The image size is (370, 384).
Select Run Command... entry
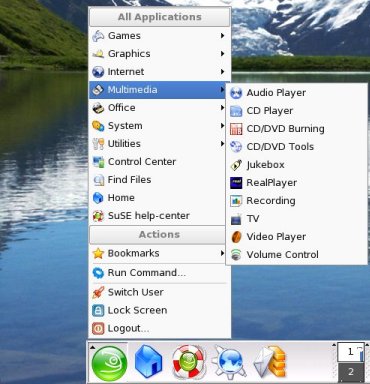click(x=159, y=273)
